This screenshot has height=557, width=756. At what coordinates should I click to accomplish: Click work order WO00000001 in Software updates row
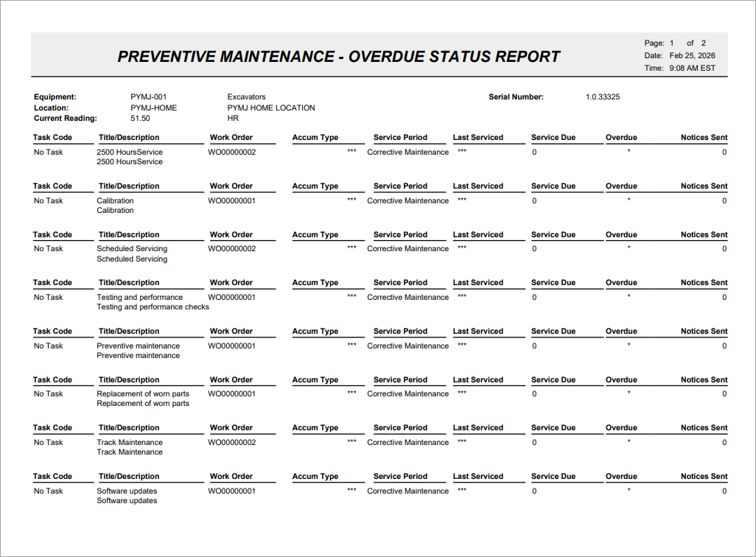click(x=231, y=491)
